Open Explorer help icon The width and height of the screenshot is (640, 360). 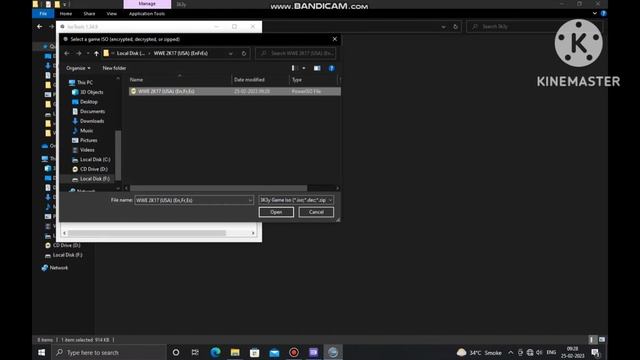(x=604, y=13)
